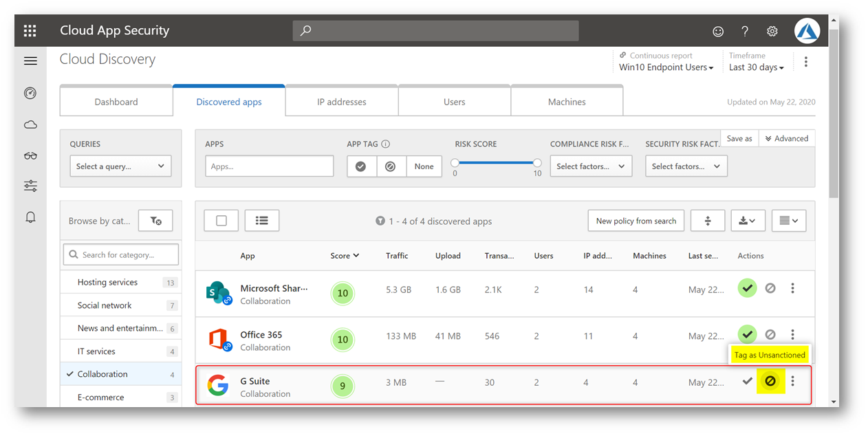This screenshot has height=436, width=868.
Task: Expand the hamburger navigation menu
Action: 30,61
